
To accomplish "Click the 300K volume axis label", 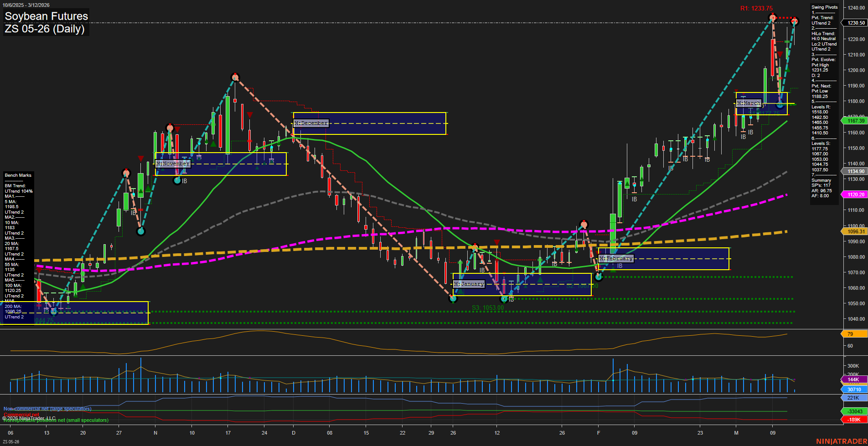I will (853, 366).
